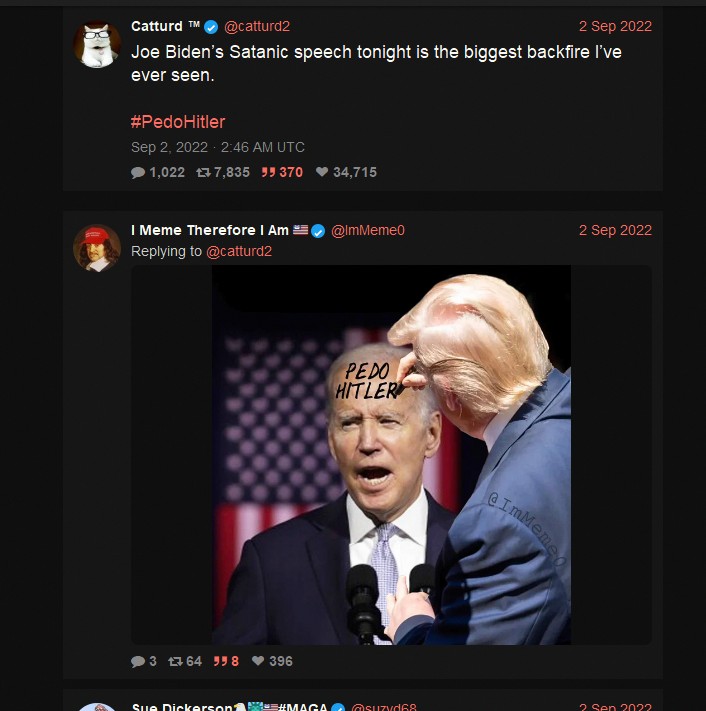Open the Catturd cat avatar

pyautogui.click(x=97, y=44)
